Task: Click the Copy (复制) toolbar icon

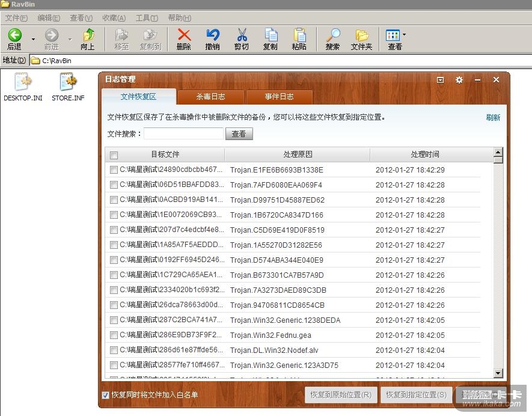Action: pyautogui.click(x=271, y=35)
